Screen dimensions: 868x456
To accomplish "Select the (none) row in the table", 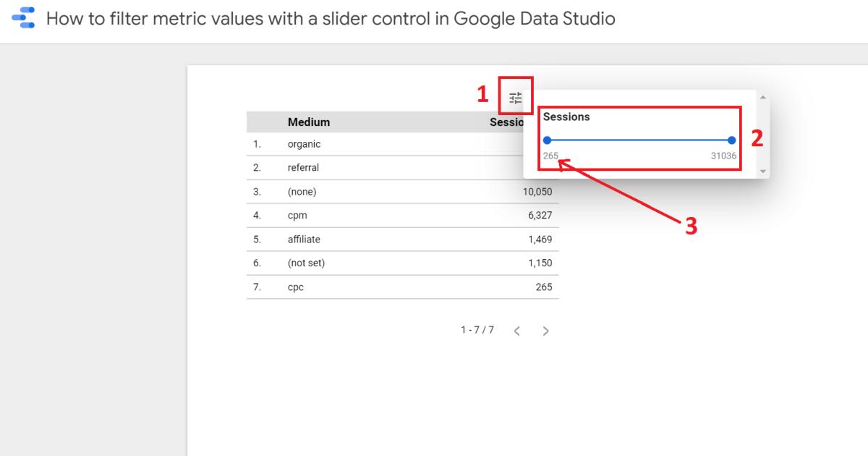I will coord(302,191).
